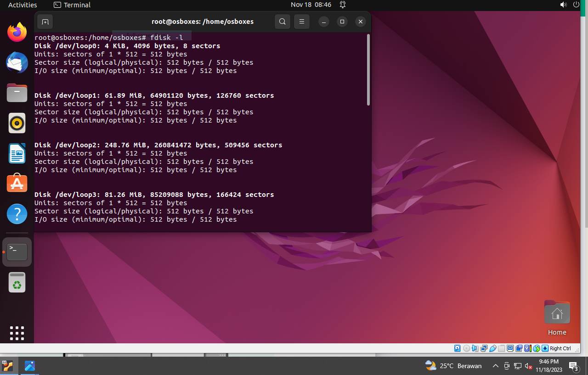Click '166424 sectors' in the loop3 line
The image size is (588, 375).
245,195
